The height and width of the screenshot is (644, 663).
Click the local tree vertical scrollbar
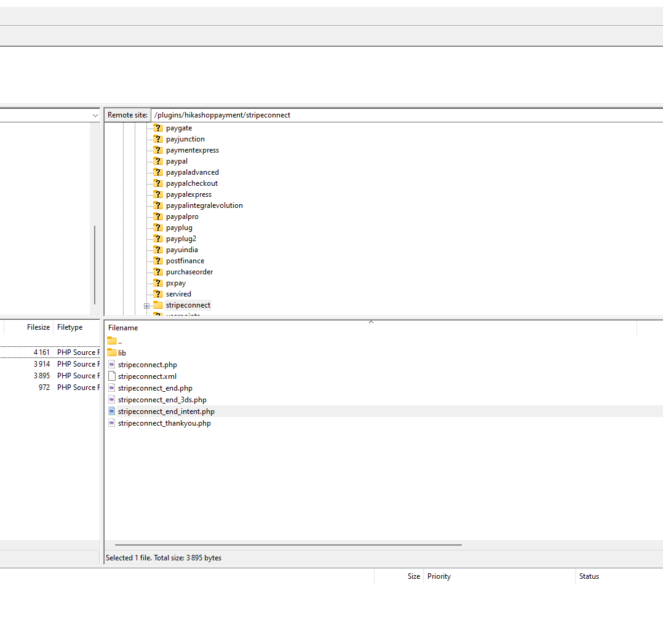click(95, 264)
